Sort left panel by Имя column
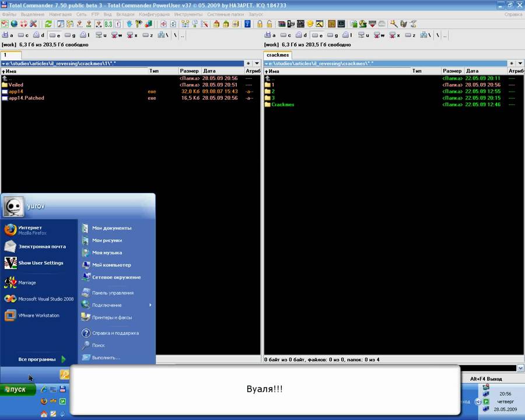Screen dimensions: 525x420 tap(75, 71)
